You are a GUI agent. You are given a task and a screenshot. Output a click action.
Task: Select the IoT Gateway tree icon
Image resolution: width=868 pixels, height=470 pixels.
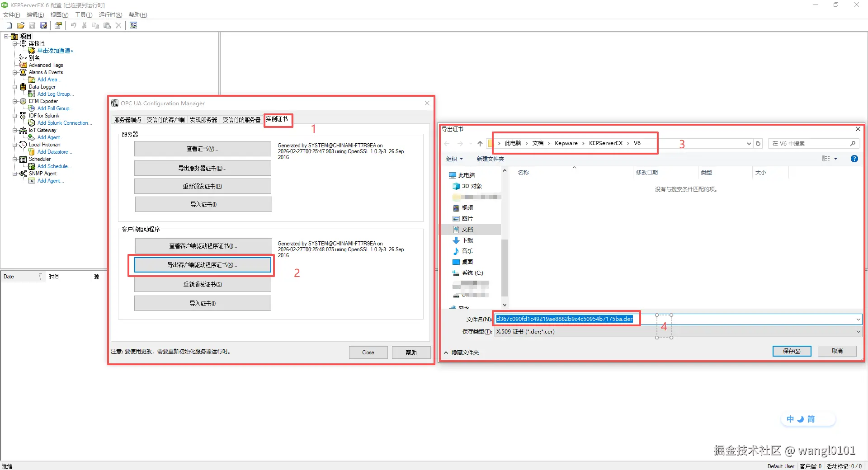click(x=23, y=130)
